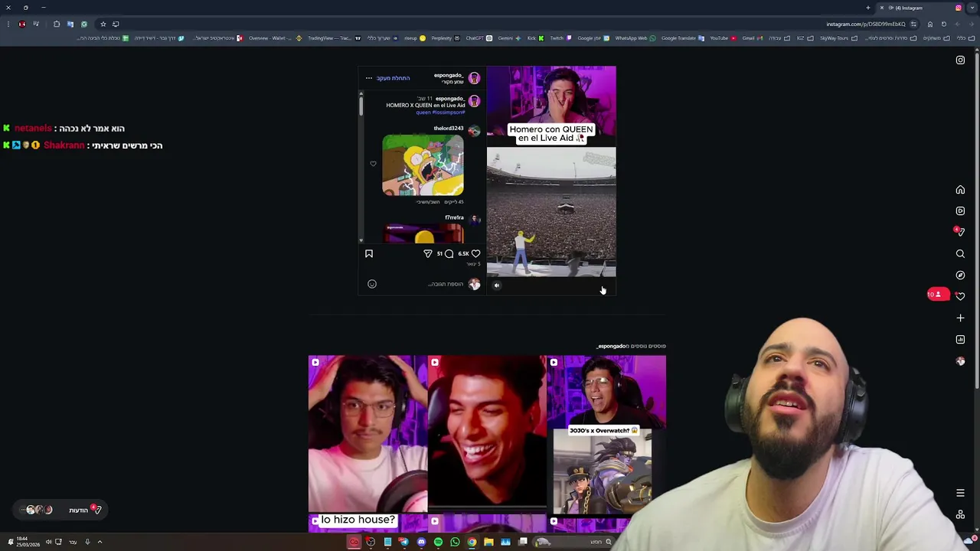View the Homer GIF in thelord3243's comment
Viewport: 980px width, 551px height.
click(423, 165)
